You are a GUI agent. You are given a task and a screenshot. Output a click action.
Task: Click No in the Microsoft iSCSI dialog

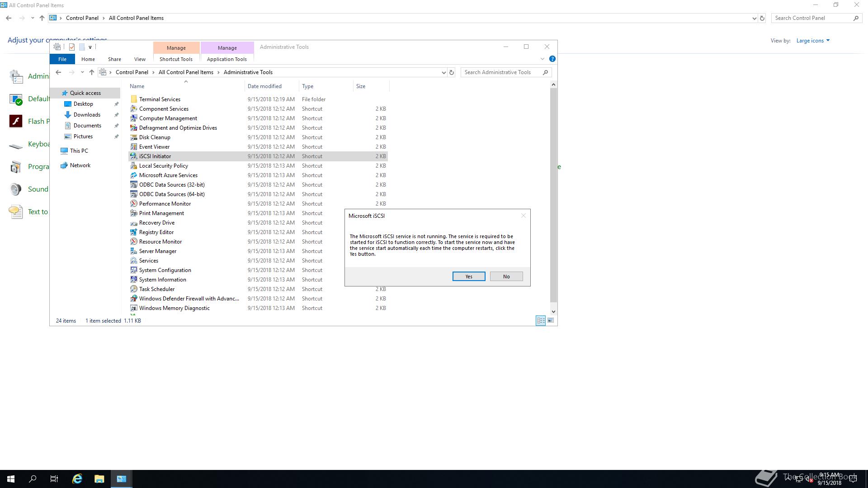click(x=506, y=277)
